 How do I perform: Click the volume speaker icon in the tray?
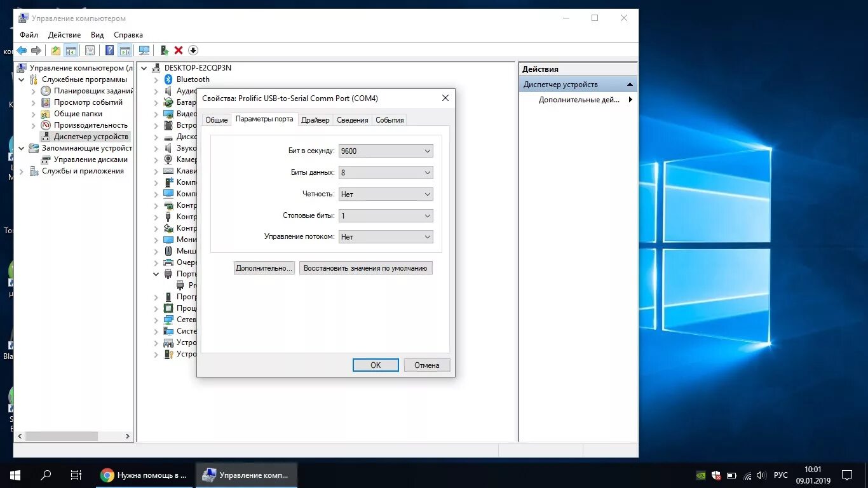coord(761,475)
